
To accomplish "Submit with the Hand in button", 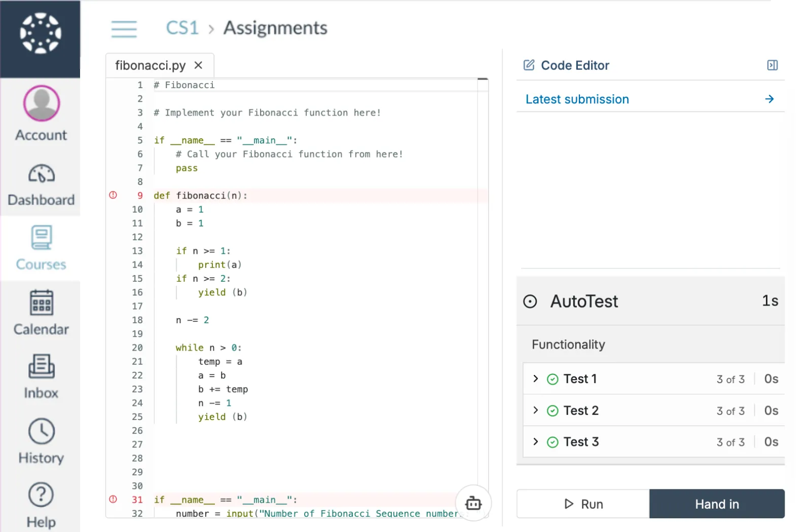I will pos(717,504).
